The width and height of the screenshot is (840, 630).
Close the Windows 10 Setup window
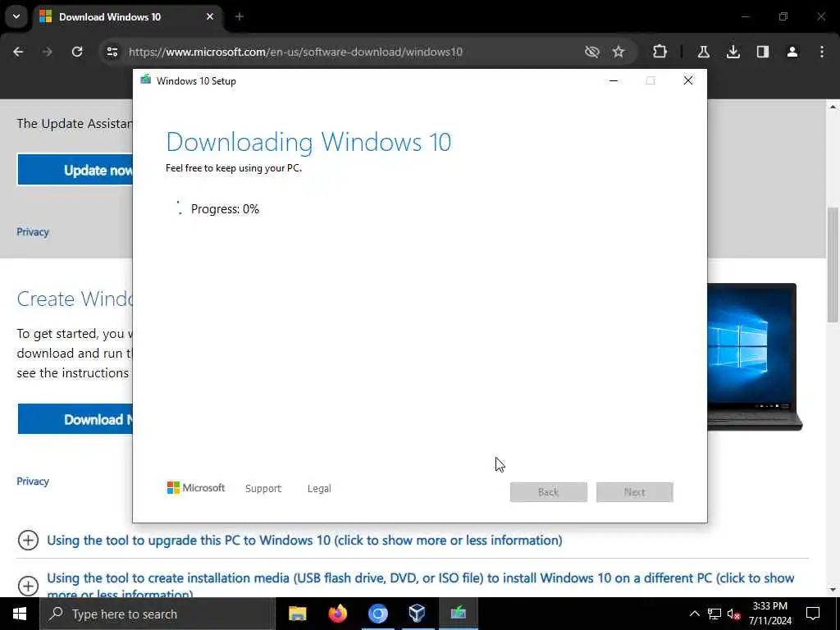(x=688, y=81)
